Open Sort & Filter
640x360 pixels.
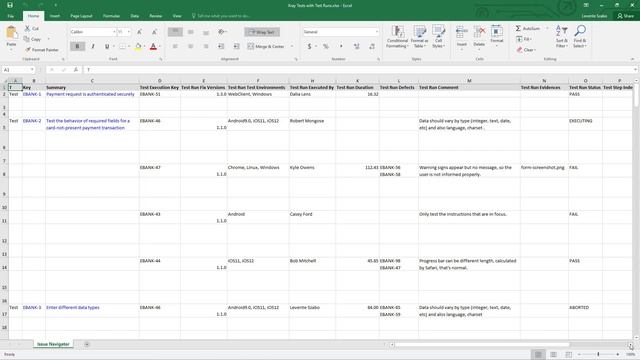click(x=562, y=37)
